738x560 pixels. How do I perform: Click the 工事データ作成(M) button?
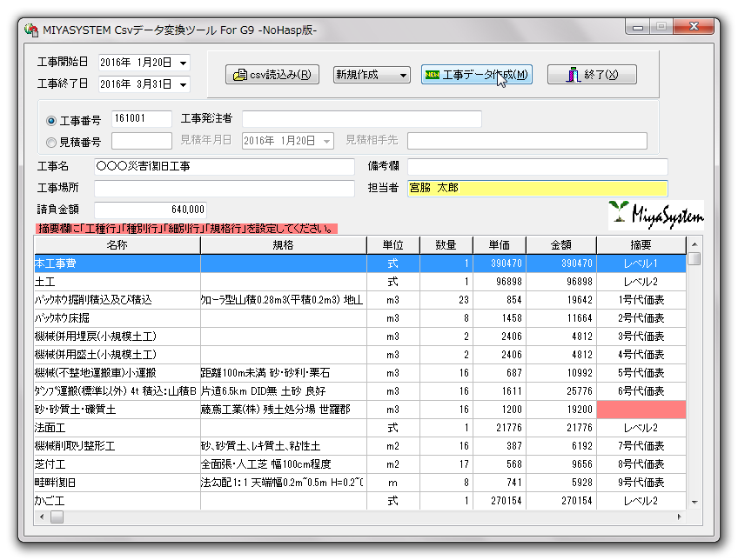[476, 75]
